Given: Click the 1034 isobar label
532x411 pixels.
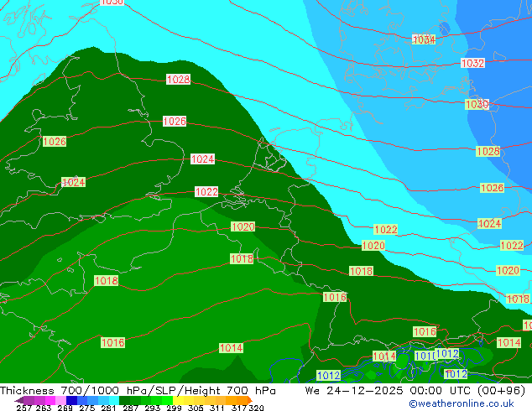Looking at the screenshot, I should 424,39.
